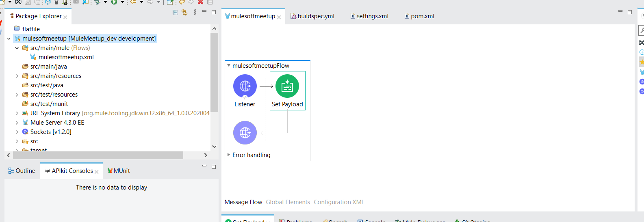Image resolution: width=644 pixels, height=222 pixels.
Task: Collapse the mulesoftmeetupFlow triangle
Action: [x=229, y=65]
